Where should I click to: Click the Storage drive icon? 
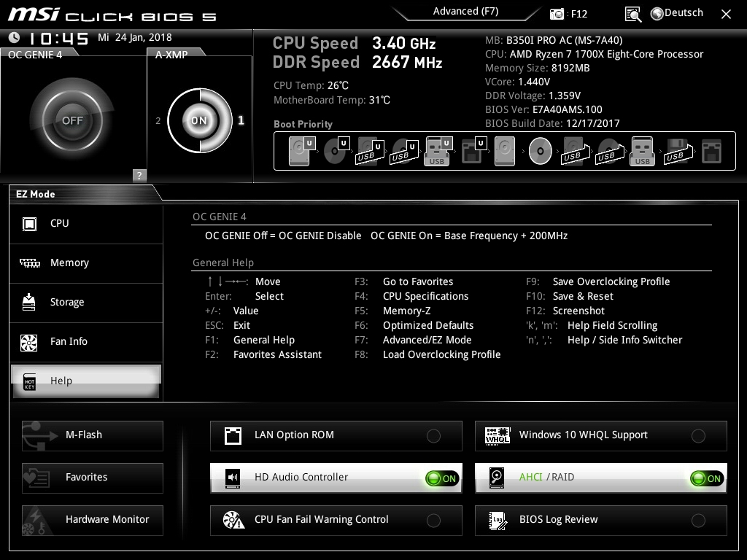29,303
